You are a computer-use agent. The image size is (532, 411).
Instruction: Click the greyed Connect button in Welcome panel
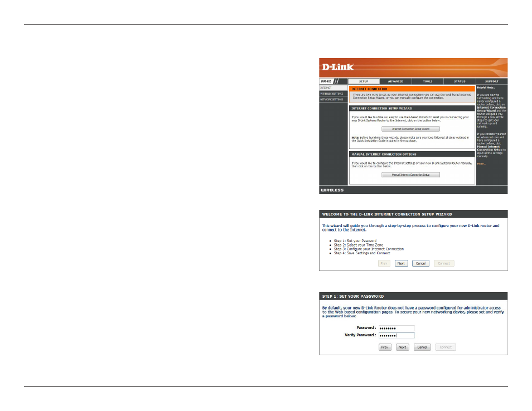pyautogui.click(x=444, y=263)
